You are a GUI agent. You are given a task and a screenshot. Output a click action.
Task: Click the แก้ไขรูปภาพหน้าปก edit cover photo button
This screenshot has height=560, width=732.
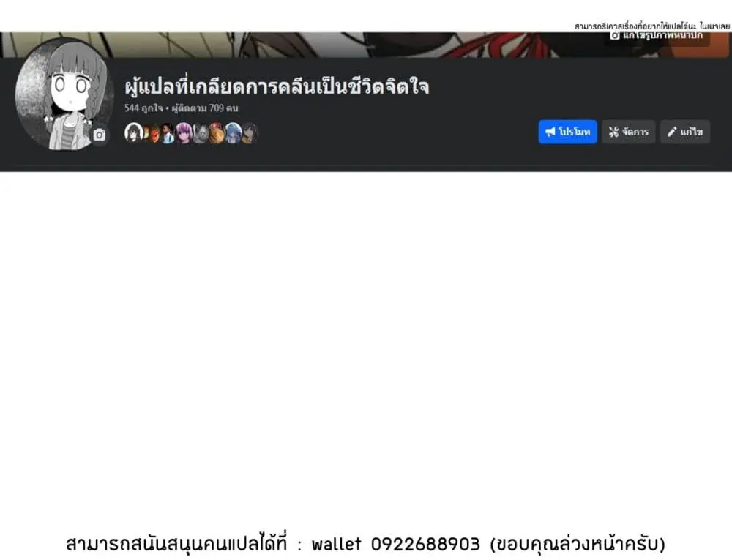(657, 37)
